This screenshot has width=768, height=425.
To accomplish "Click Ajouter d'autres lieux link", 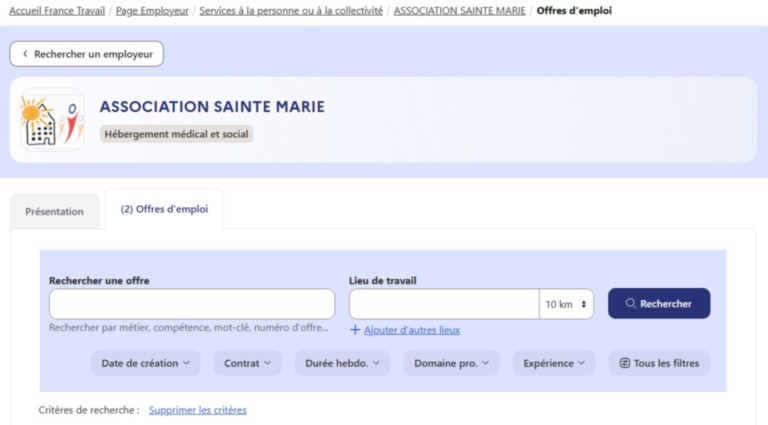I will [412, 330].
